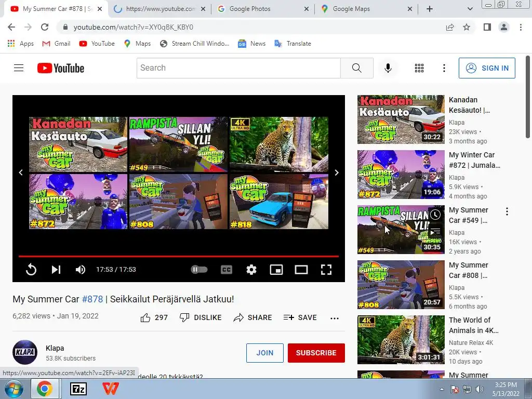Open player settings gear icon
The width and height of the screenshot is (532, 399).
click(x=251, y=270)
